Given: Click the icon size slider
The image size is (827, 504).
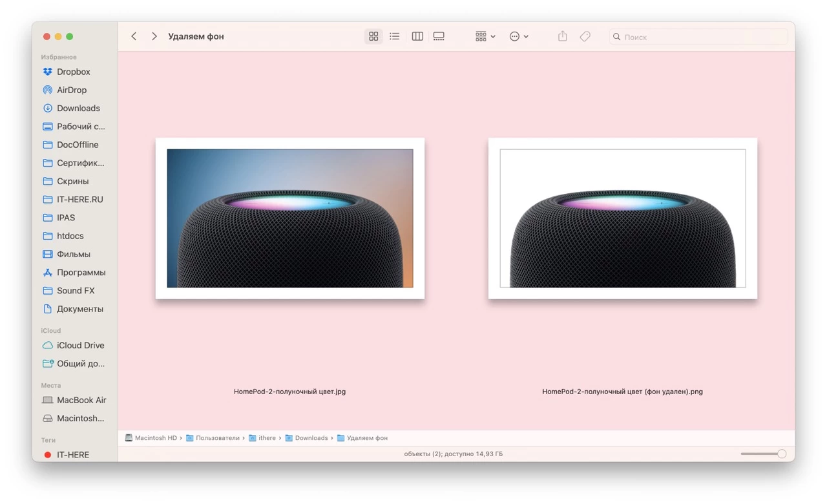Looking at the screenshot, I should (x=763, y=454).
